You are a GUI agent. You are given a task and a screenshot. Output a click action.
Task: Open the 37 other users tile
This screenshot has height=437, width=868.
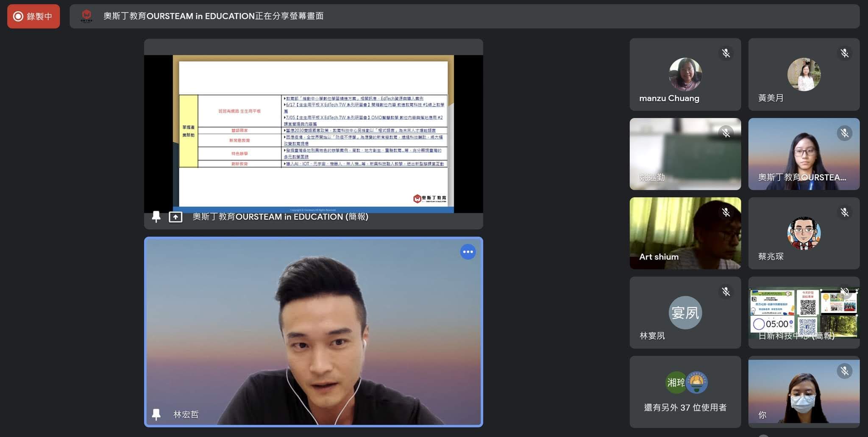click(x=685, y=392)
